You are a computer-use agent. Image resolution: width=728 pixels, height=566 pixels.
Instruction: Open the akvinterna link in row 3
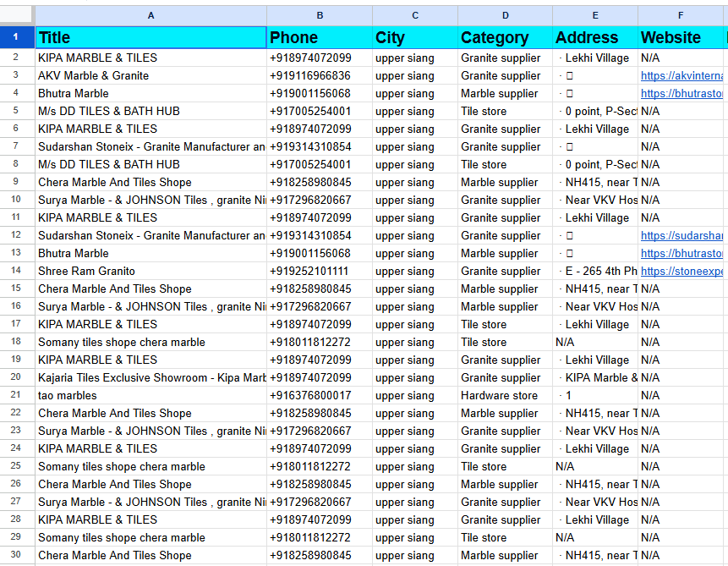point(681,76)
